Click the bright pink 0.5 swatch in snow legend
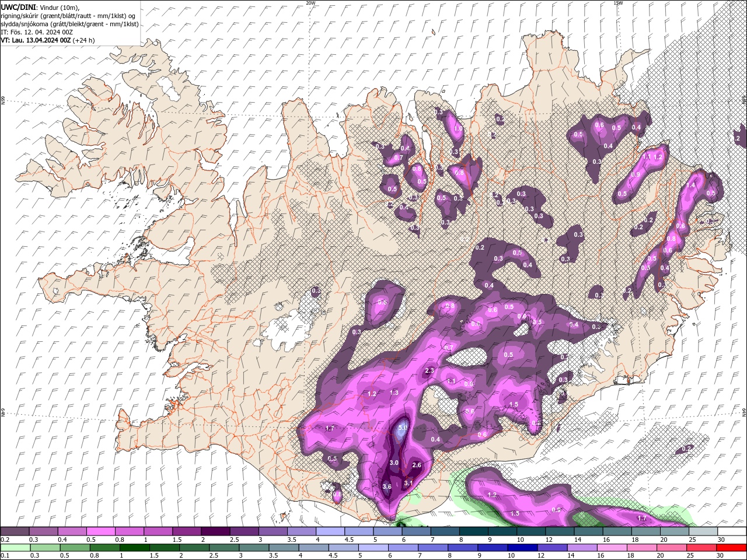The height and width of the screenshot is (560, 747). click(x=100, y=531)
